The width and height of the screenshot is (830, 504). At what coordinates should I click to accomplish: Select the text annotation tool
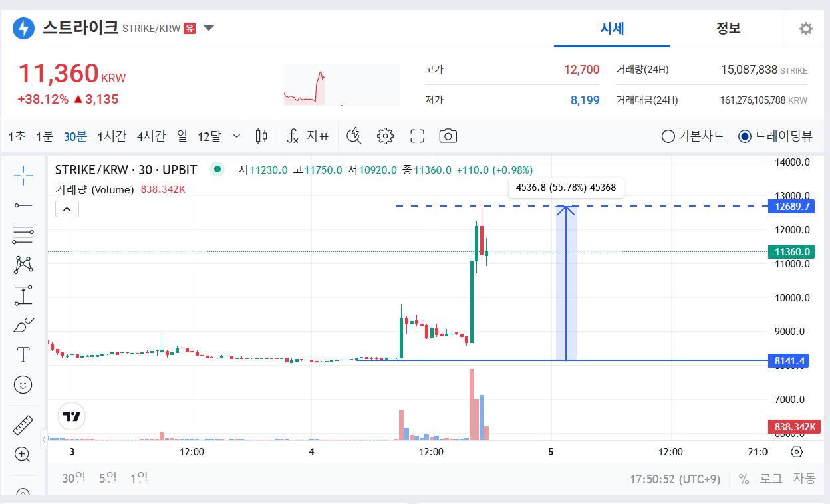(x=23, y=355)
